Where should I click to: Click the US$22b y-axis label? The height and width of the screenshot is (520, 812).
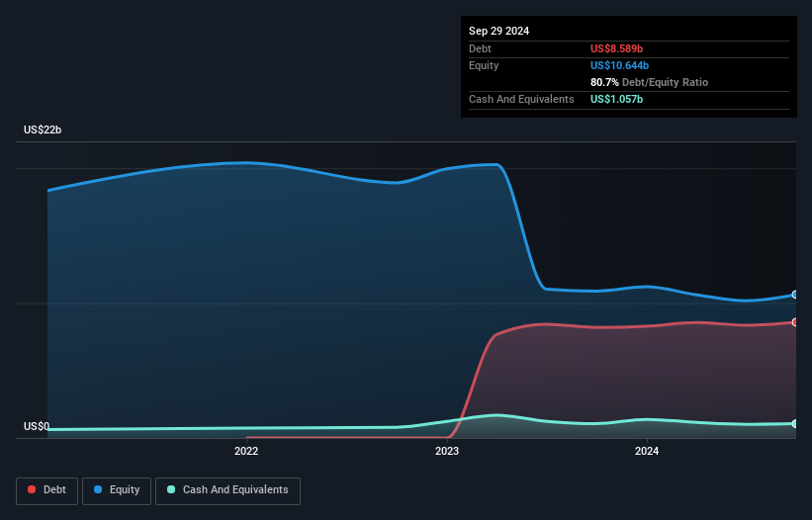[x=43, y=130]
